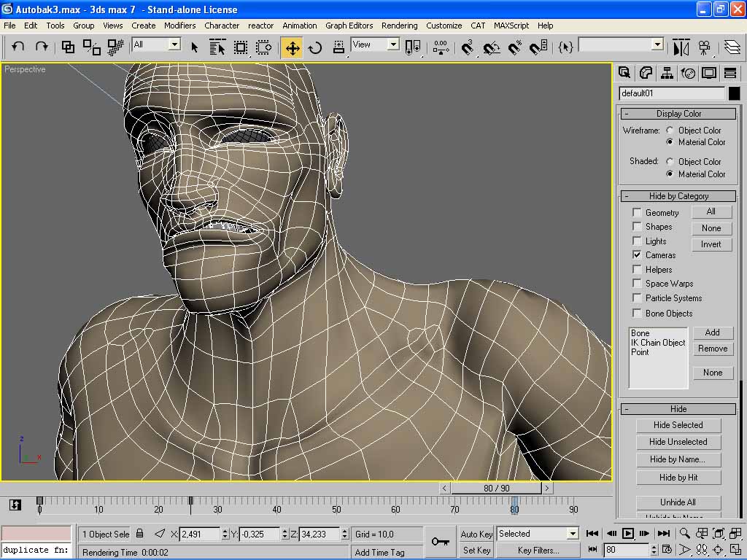Image resolution: width=747 pixels, height=560 pixels.
Task: Click the black object color swatch
Action: [x=733, y=93]
